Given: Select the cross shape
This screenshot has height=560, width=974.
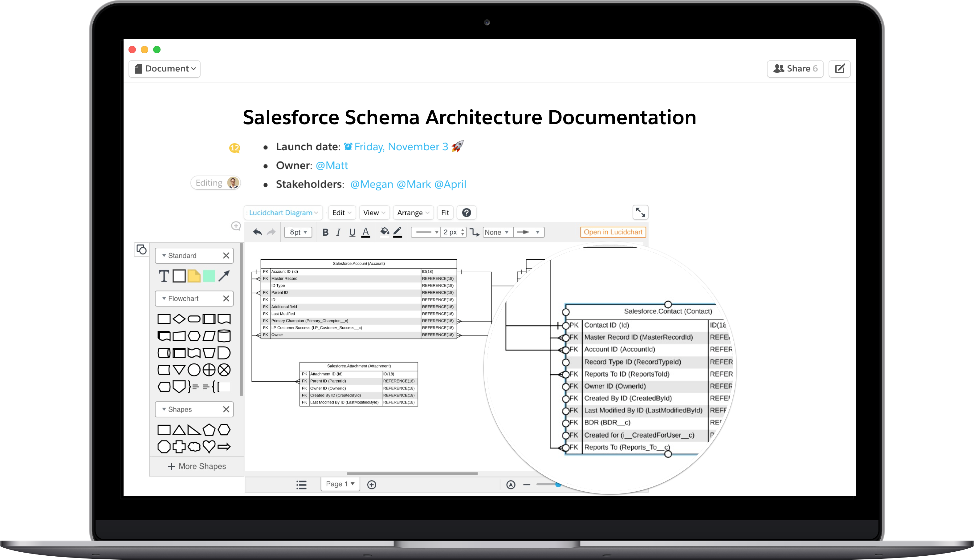Looking at the screenshot, I should coord(179,447).
